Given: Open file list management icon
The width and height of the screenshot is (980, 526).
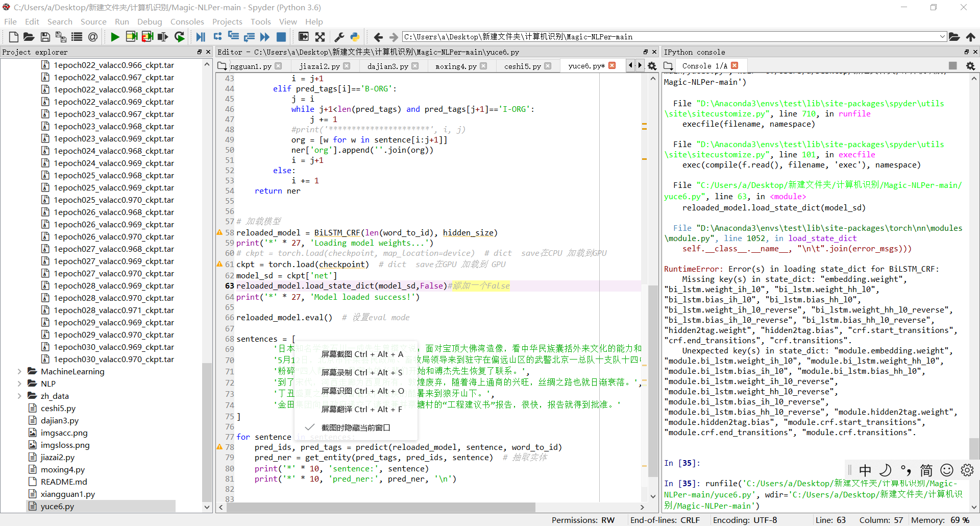Looking at the screenshot, I should pyautogui.click(x=77, y=37).
